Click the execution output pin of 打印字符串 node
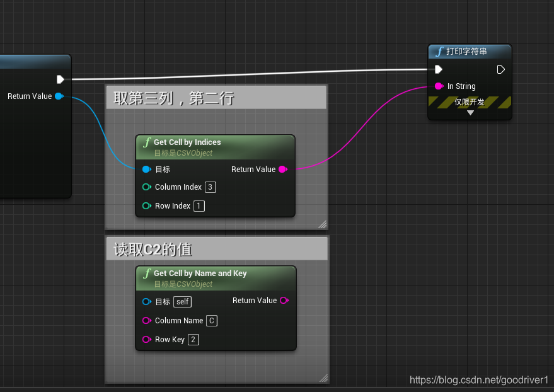 pyautogui.click(x=500, y=69)
